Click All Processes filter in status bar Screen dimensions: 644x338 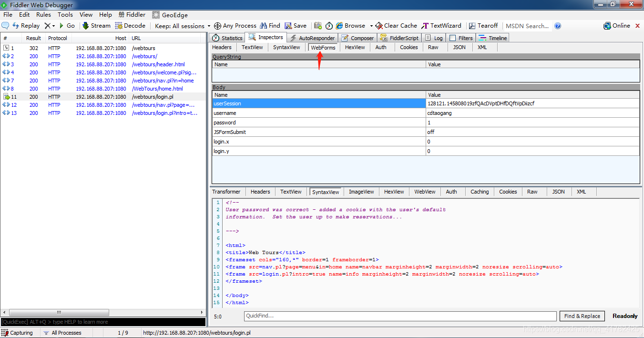pyautogui.click(x=62, y=333)
